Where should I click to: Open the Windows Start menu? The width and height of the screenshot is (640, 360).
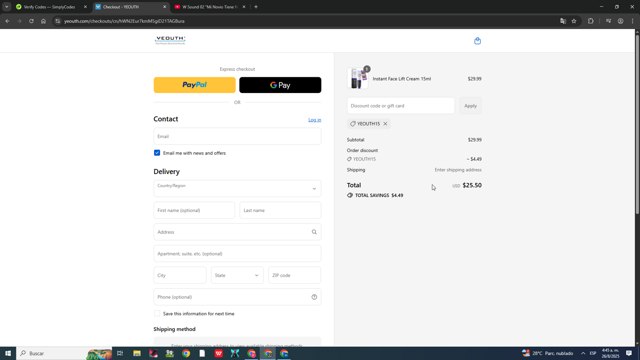click(8, 353)
